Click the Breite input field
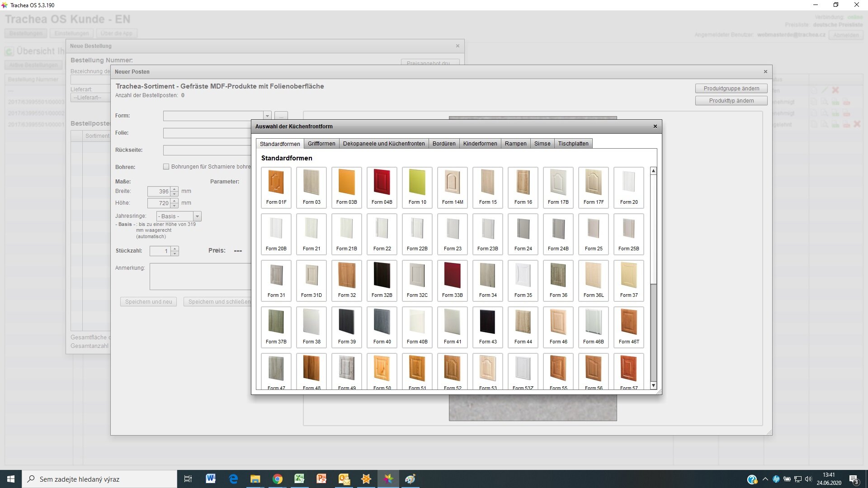This screenshot has width=868, height=488. 159,191
